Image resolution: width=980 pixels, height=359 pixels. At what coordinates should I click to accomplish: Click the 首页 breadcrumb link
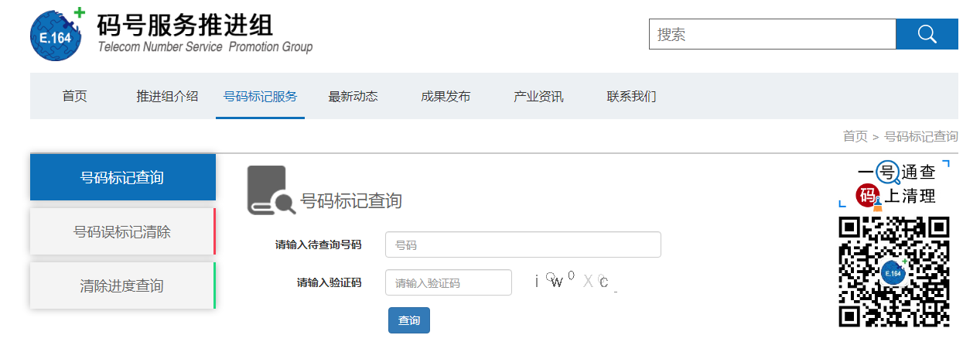[x=855, y=137]
